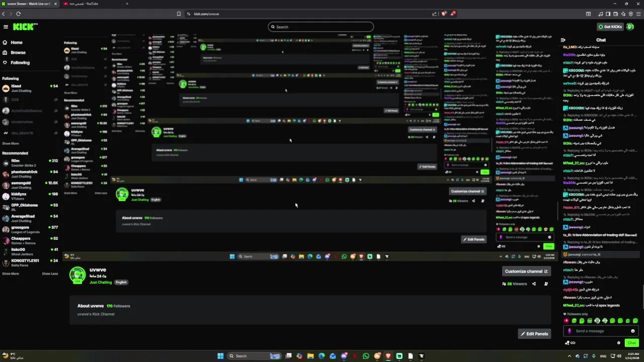Click the Edit Panels button
644x362 pixels.
[534, 334]
